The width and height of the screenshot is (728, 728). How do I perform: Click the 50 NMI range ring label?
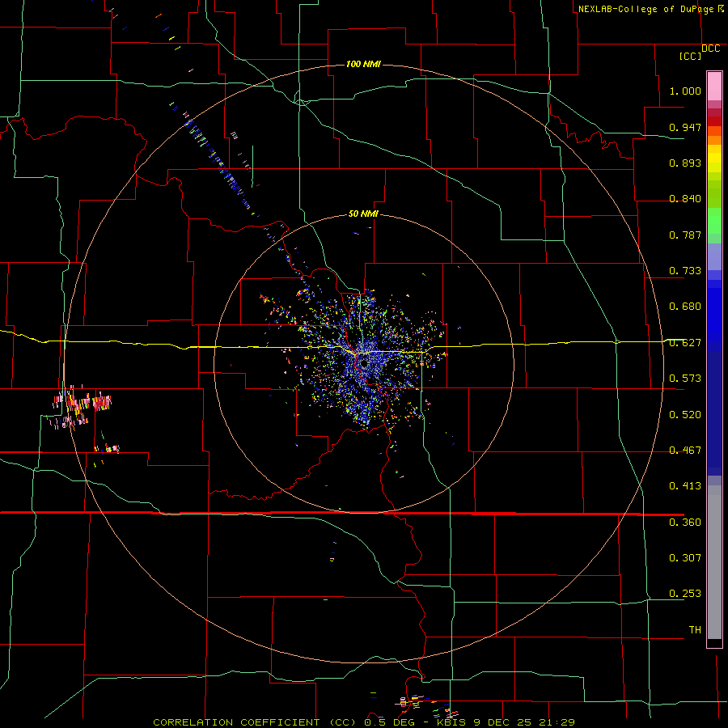pos(363,214)
